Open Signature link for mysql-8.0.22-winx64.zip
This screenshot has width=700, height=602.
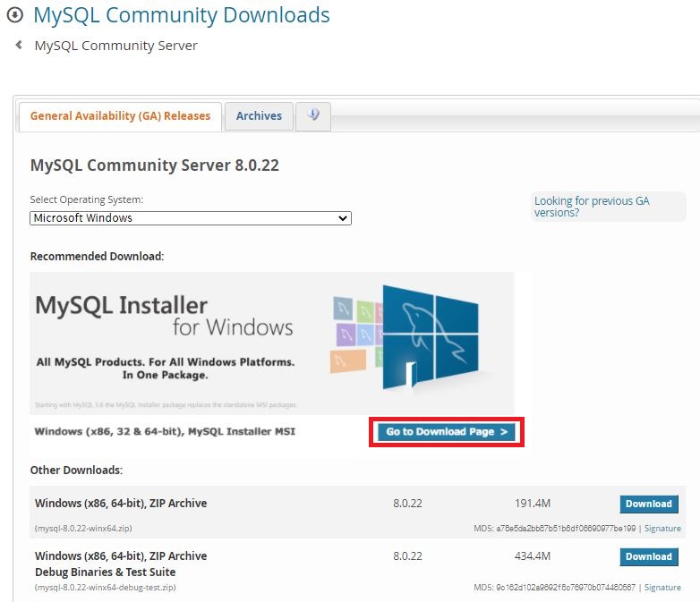point(662,529)
